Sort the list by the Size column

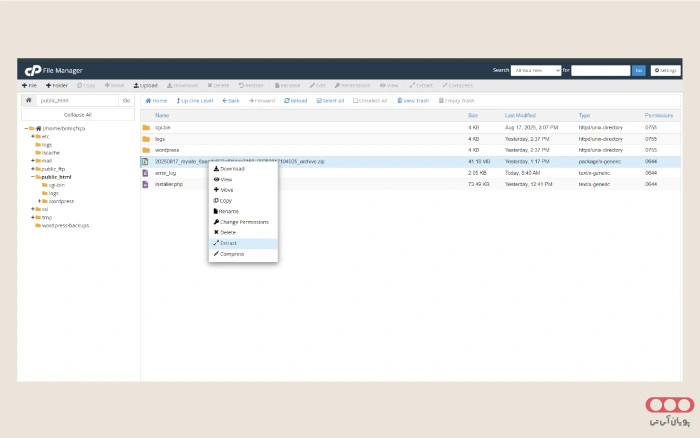pos(473,115)
